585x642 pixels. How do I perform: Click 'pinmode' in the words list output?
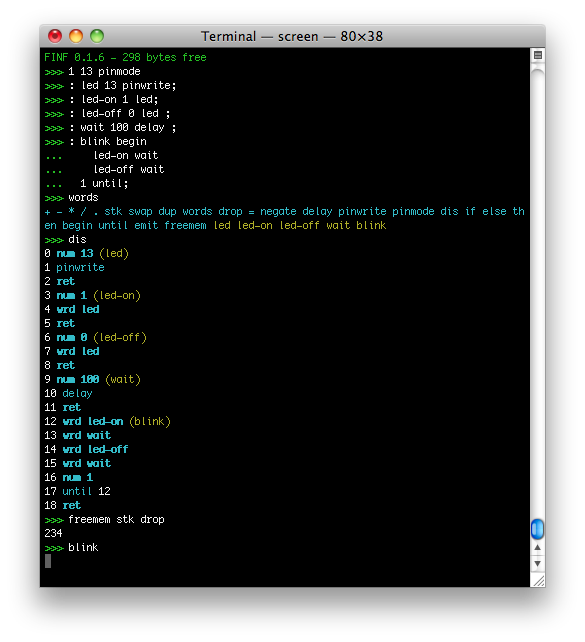413,212
